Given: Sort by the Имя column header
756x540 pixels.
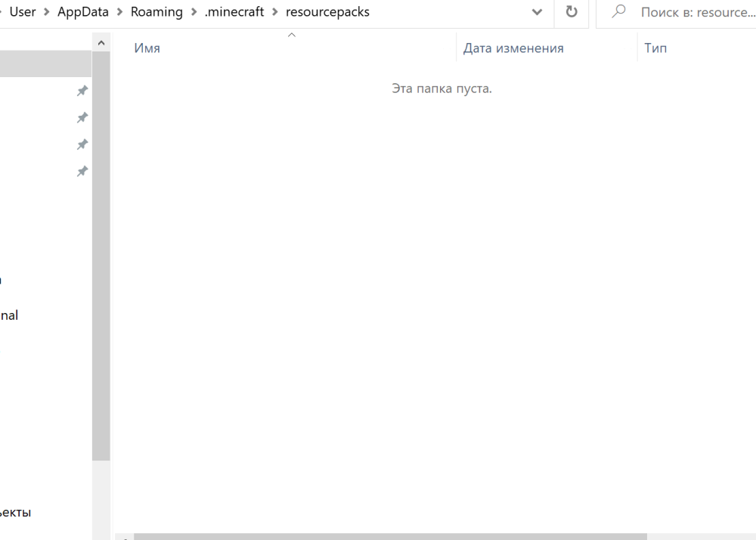Looking at the screenshot, I should tap(147, 48).
